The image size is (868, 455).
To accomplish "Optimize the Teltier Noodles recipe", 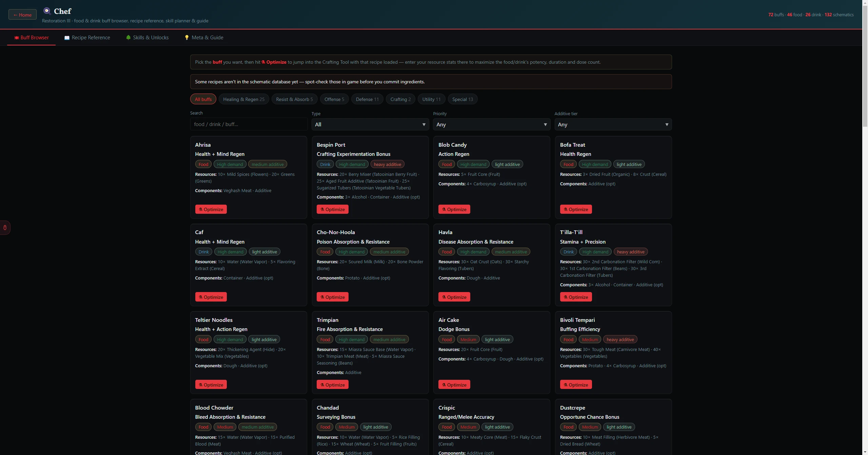I will 211,385.
